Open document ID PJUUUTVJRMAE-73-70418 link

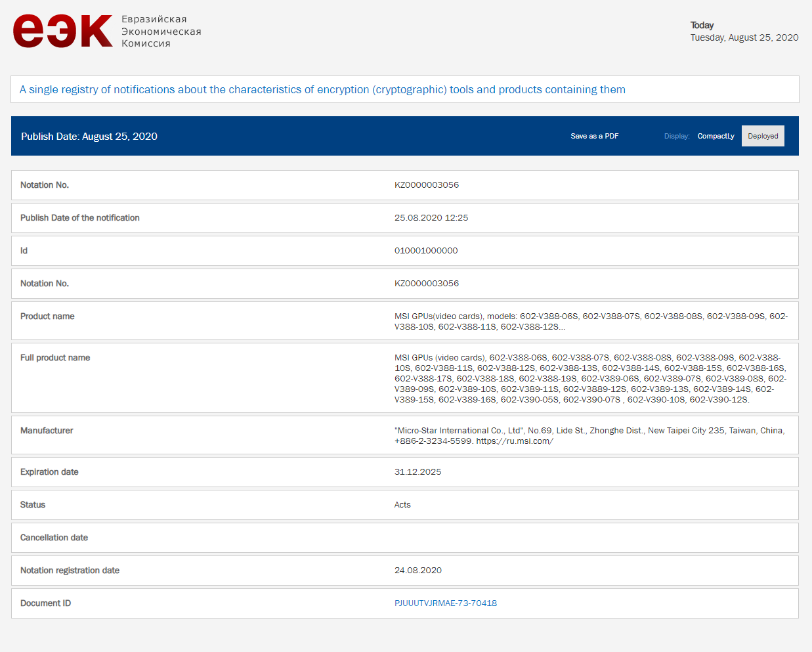coord(446,603)
